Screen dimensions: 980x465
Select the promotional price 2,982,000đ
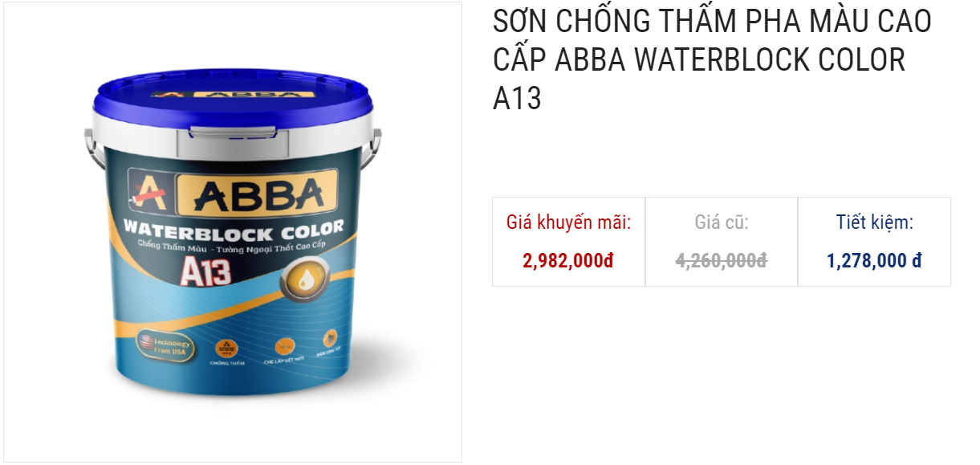[x=568, y=261]
